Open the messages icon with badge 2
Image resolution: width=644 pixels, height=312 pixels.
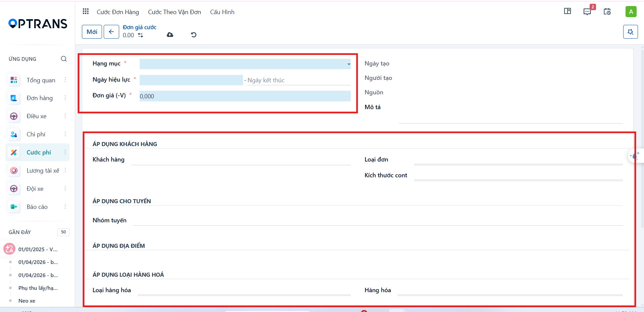(x=587, y=11)
